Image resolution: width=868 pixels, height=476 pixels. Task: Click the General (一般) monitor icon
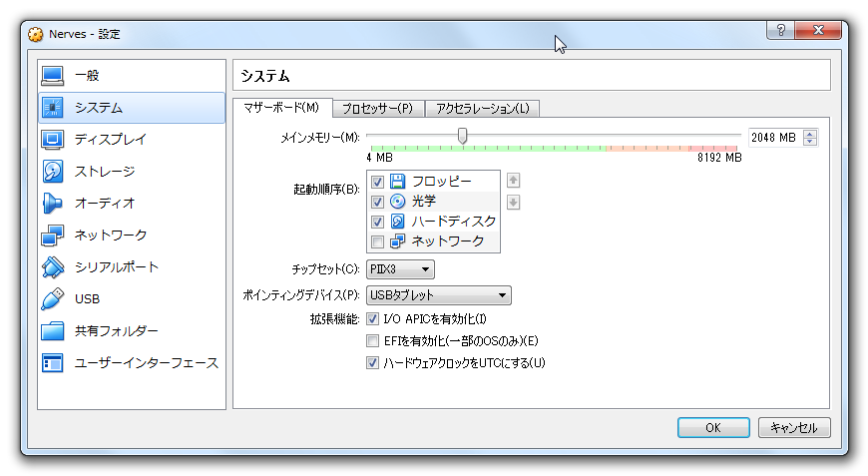[53, 76]
